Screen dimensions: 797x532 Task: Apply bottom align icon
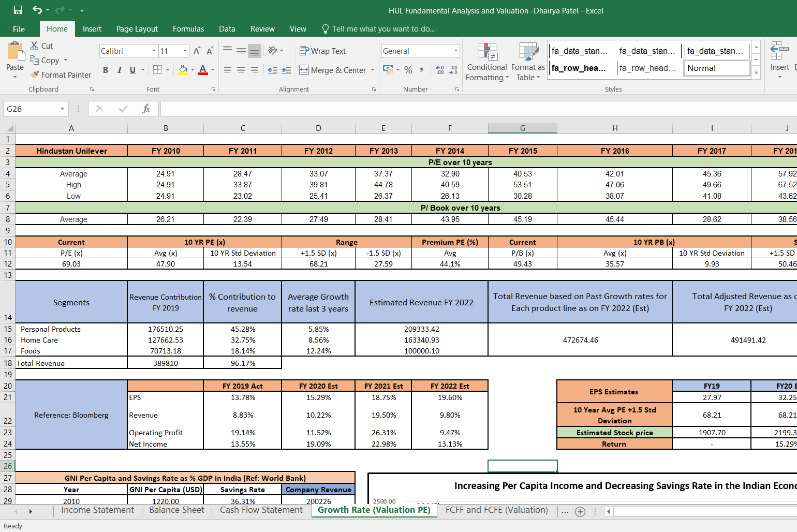coord(254,51)
